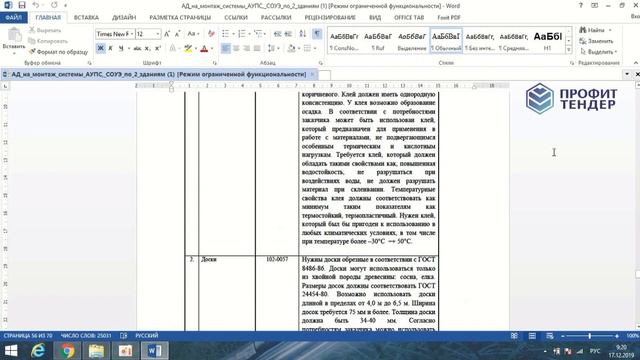
Task: Toggle left alignment of the paragraph
Action: [x=225, y=49]
